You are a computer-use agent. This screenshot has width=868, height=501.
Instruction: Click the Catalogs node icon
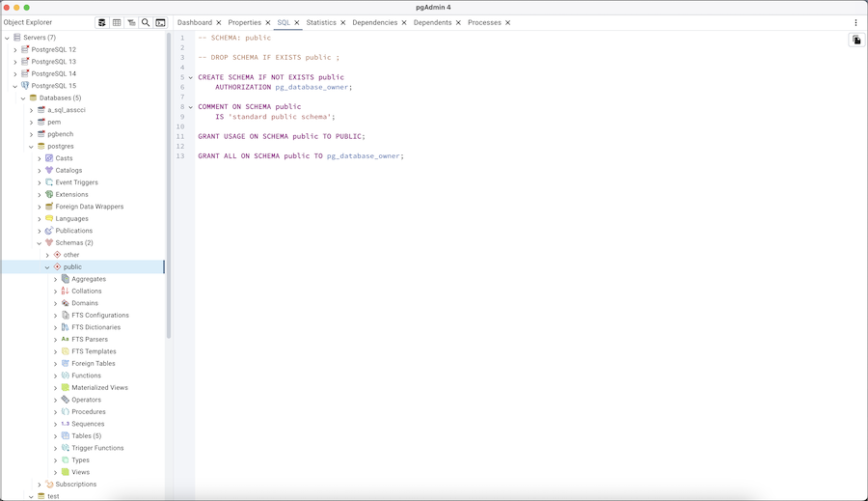coord(49,170)
